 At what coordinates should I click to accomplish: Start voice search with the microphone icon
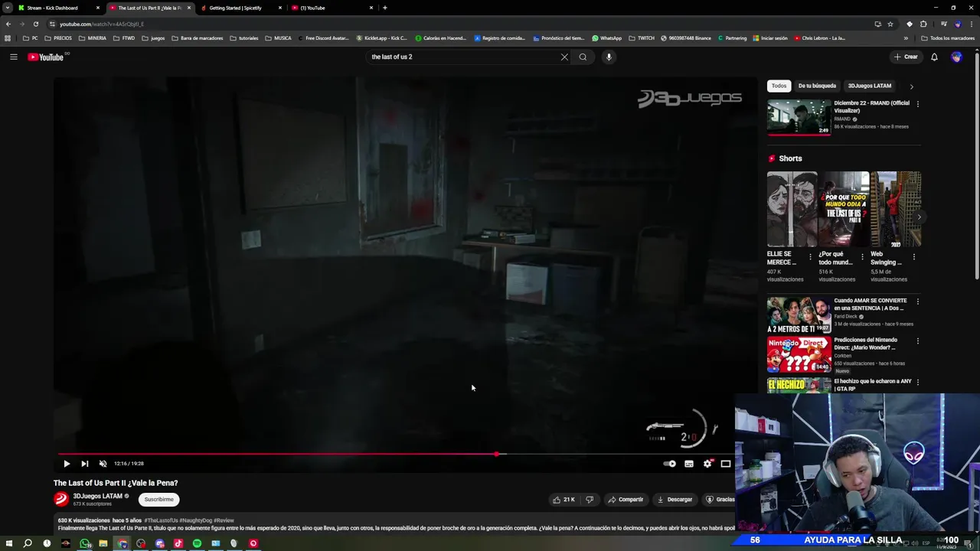609,57
